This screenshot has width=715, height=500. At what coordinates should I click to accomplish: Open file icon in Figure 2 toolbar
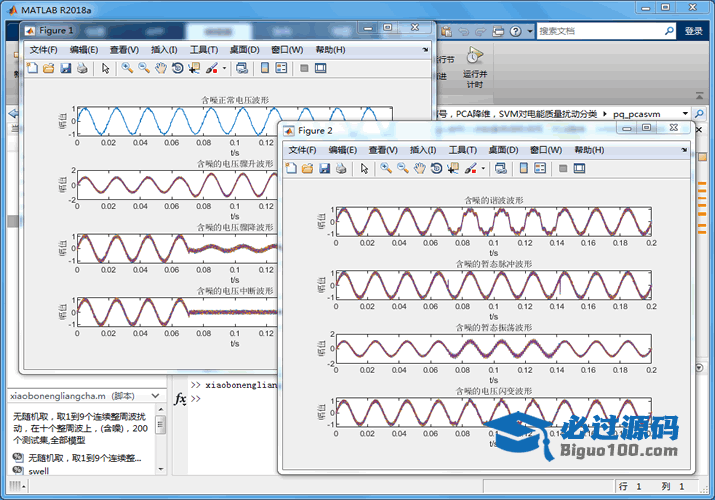coord(308,168)
